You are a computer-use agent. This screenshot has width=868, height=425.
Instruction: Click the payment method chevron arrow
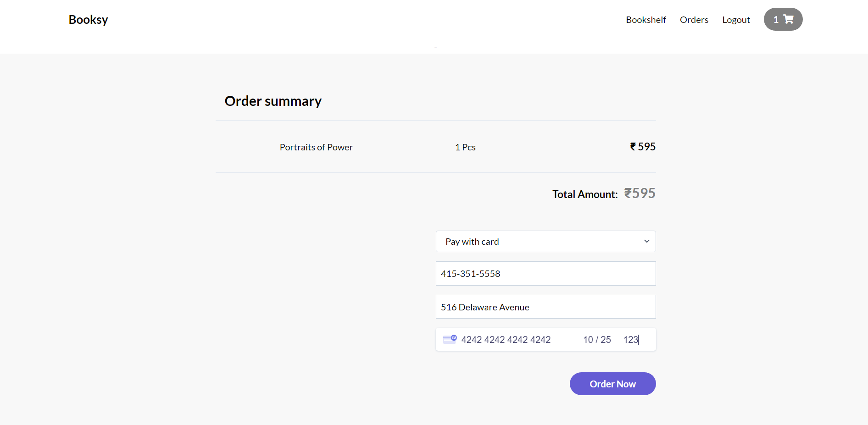pos(646,242)
